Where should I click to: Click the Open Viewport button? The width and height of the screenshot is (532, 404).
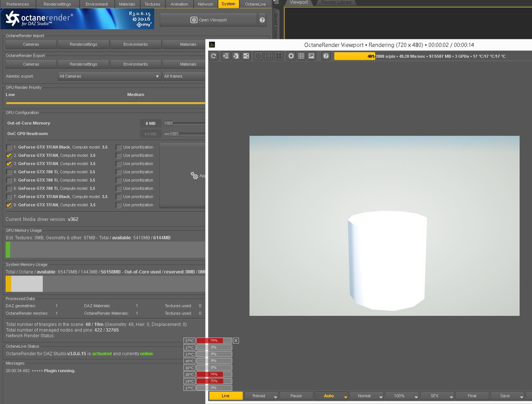[x=208, y=20]
